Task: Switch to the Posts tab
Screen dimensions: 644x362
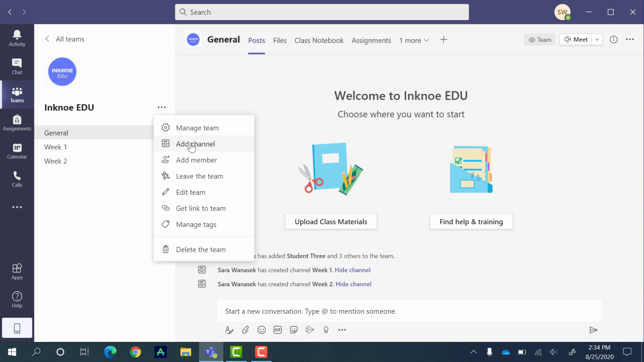Action: click(x=257, y=40)
